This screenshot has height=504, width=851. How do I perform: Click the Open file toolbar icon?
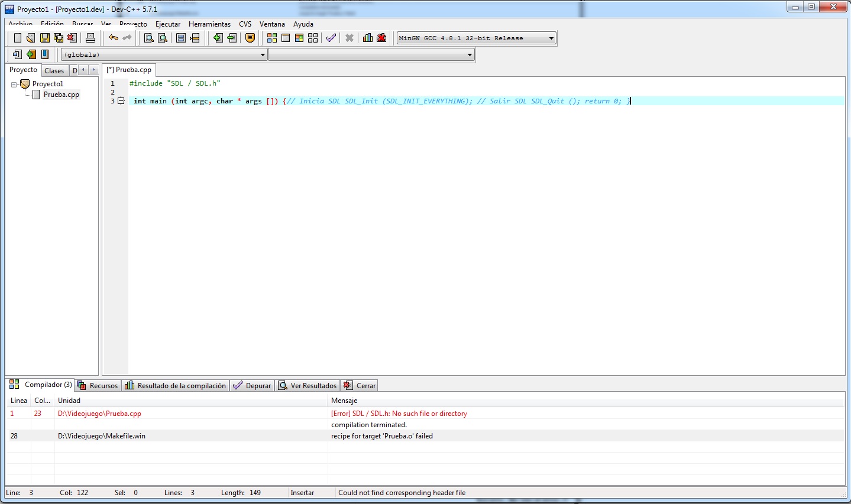click(31, 38)
